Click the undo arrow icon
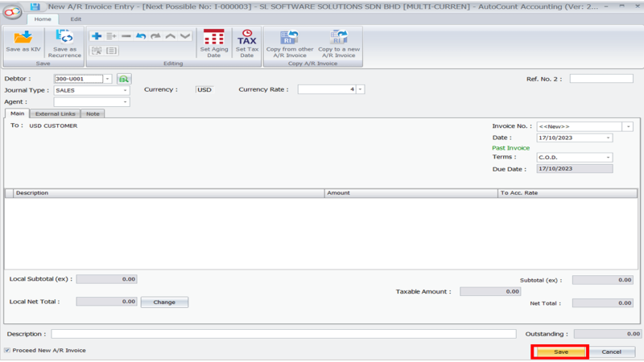 [x=141, y=36]
